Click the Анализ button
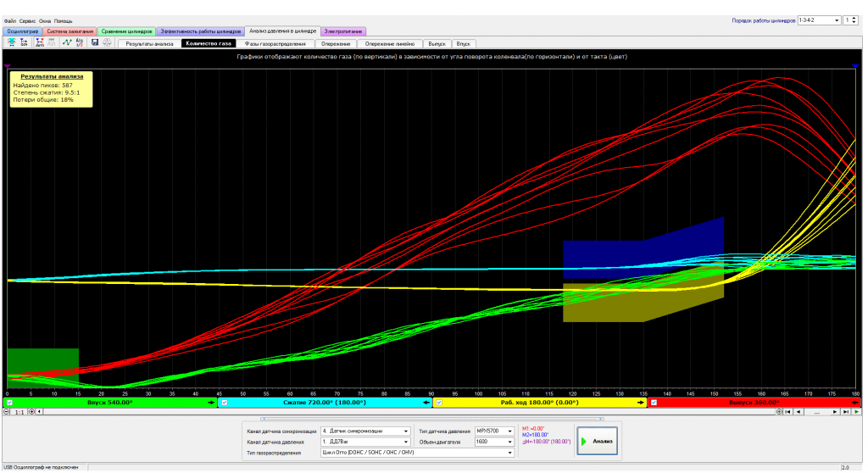Image resolution: width=868 pixels, height=473 pixels. coord(598,442)
